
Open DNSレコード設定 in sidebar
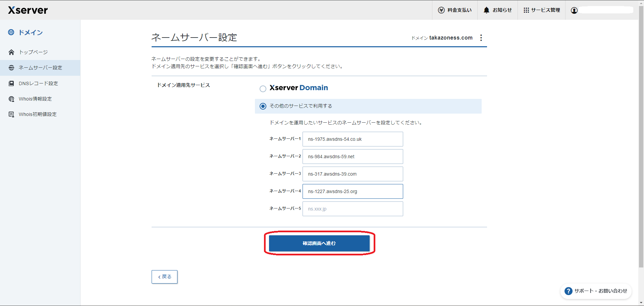click(40, 83)
